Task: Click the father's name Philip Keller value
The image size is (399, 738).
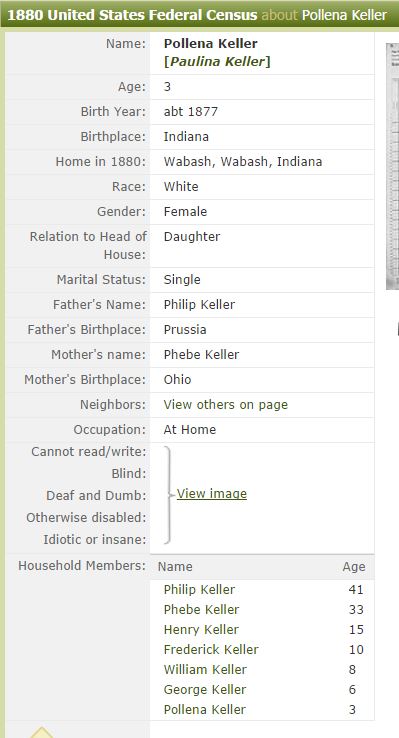Action: (199, 305)
